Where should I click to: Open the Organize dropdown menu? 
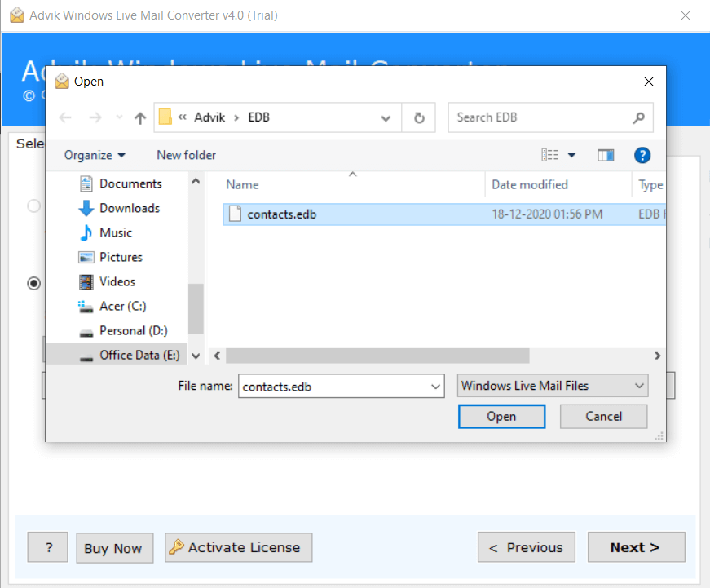(x=95, y=155)
